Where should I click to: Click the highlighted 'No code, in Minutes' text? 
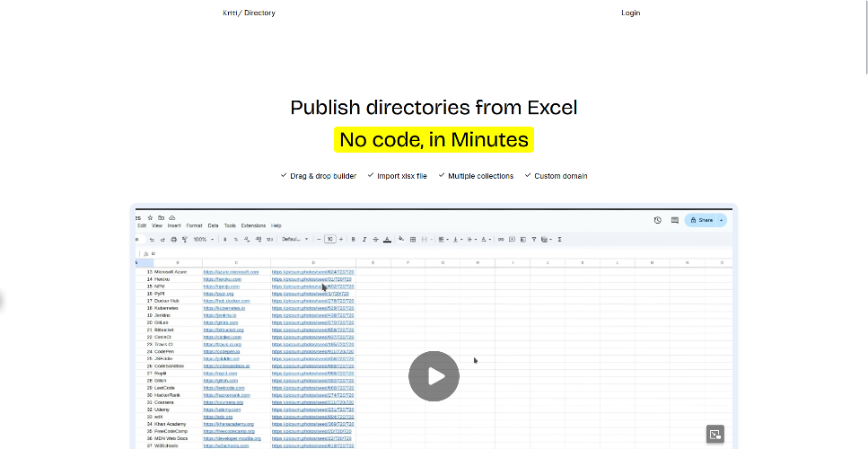[434, 139]
